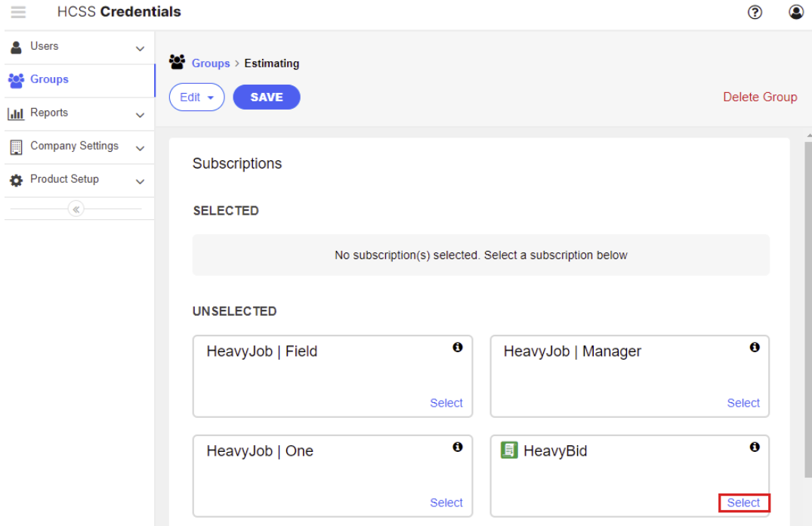Click the Reports bar chart icon

pos(16,113)
